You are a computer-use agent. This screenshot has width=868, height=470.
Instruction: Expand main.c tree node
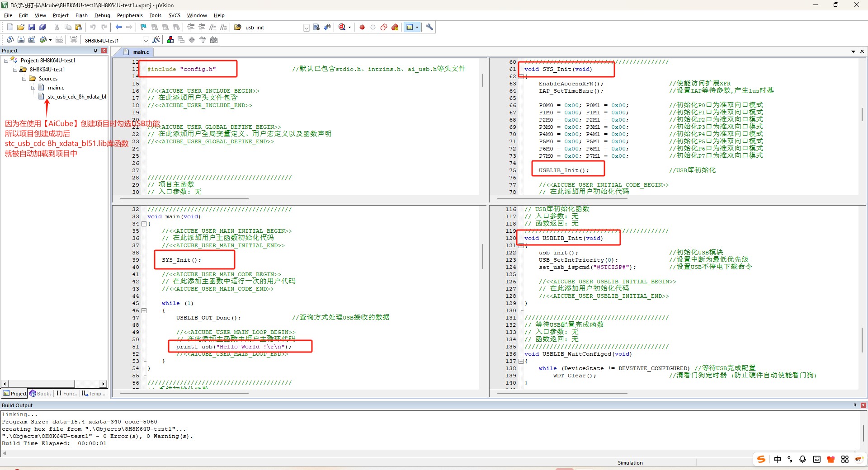coord(33,88)
